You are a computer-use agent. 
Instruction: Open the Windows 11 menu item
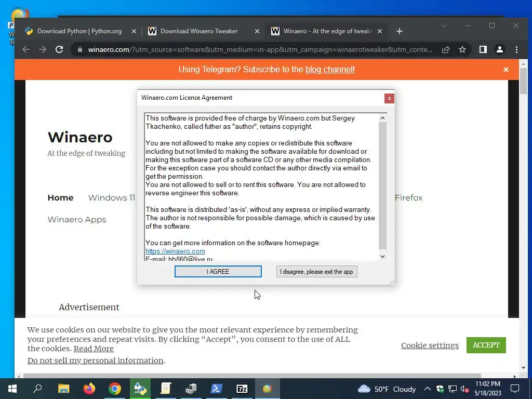click(x=111, y=197)
